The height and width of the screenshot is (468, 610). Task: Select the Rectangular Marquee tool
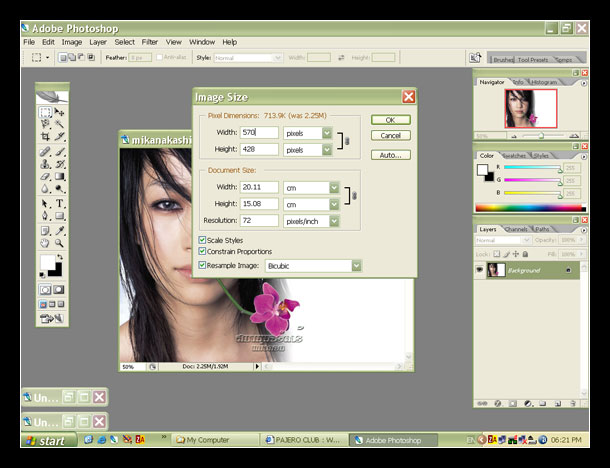46,113
